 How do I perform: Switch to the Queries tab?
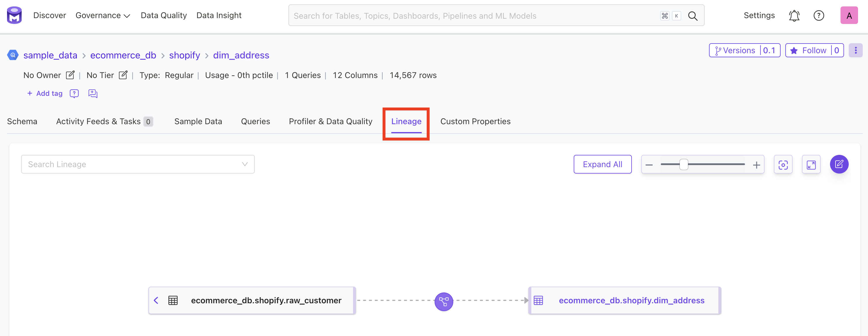[x=255, y=121]
